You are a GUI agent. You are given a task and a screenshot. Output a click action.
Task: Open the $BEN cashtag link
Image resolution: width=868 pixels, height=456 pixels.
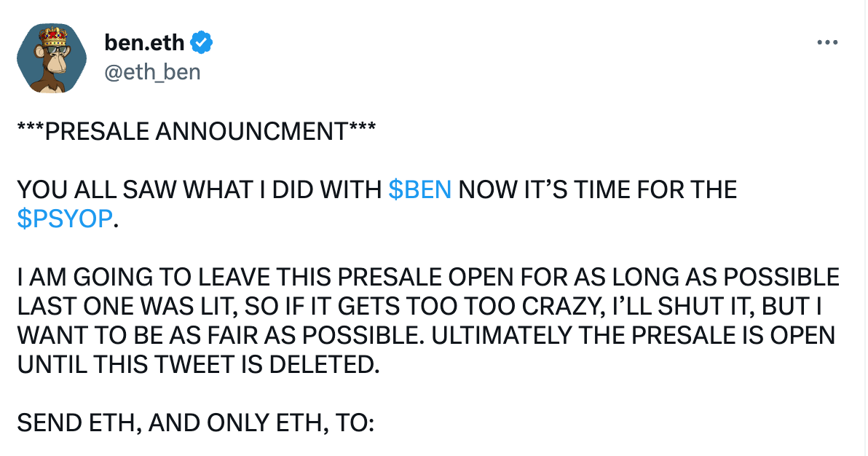pos(419,189)
